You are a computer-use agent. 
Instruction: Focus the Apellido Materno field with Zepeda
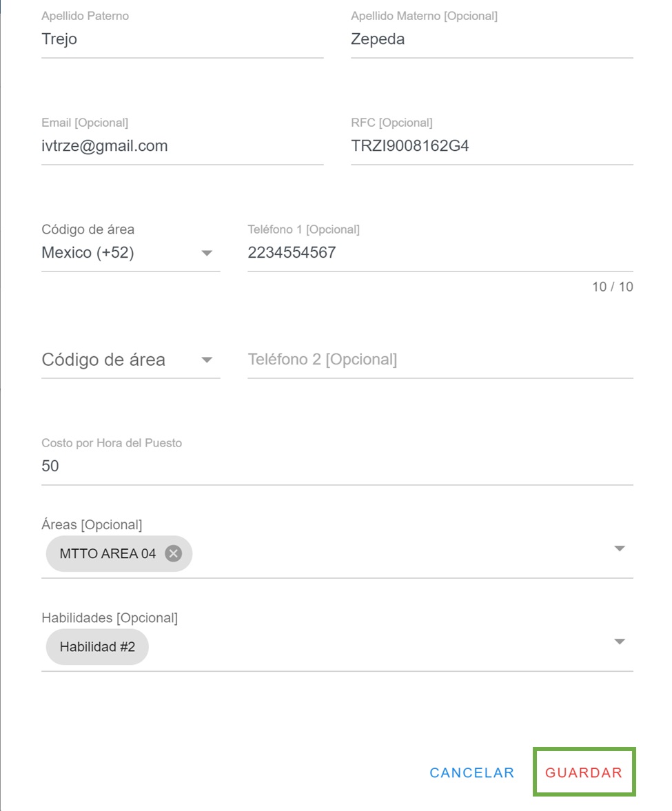click(x=491, y=39)
